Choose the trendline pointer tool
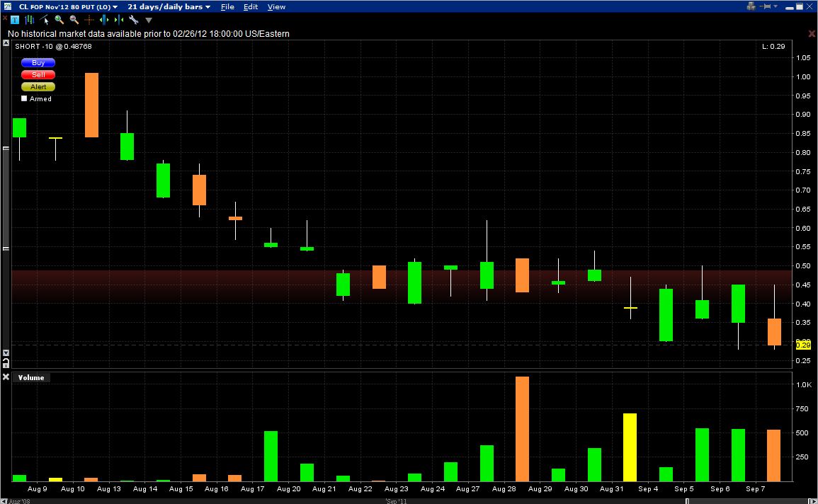The image size is (818, 504). pos(45,20)
